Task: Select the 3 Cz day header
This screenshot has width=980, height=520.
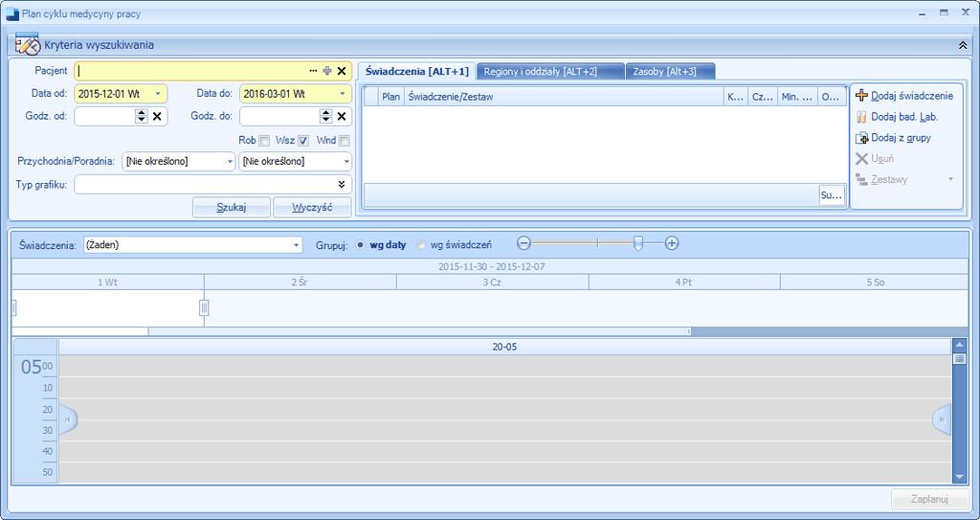Action: [493, 283]
